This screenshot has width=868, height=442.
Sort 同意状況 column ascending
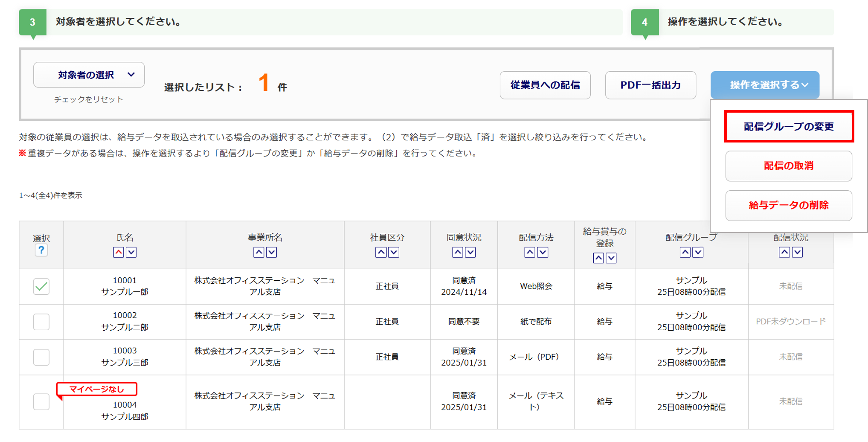(x=458, y=252)
